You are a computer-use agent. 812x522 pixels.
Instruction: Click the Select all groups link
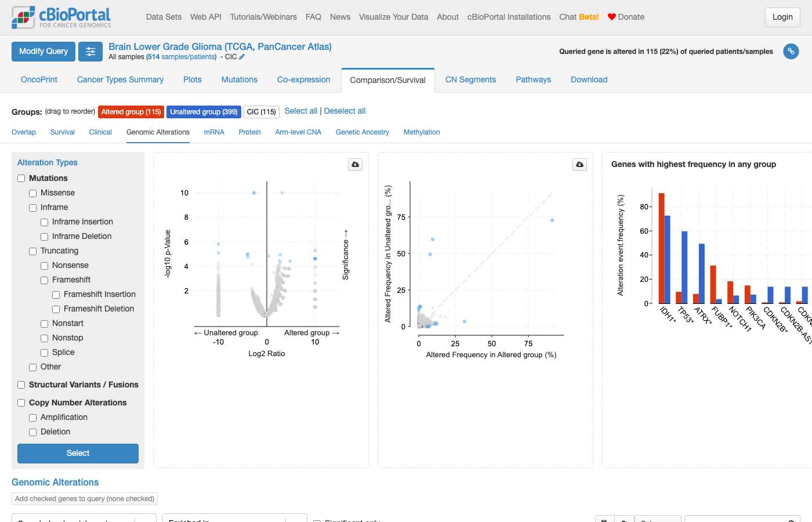pyautogui.click(x=301, y=111)
